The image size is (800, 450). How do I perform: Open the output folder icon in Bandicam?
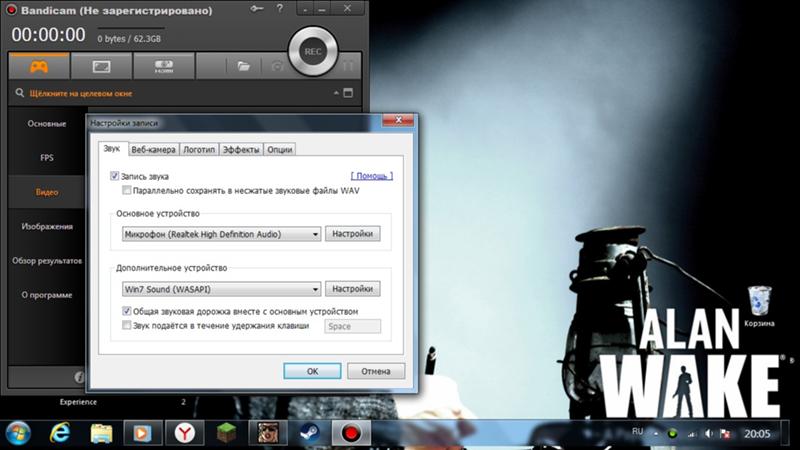point(243,66)
